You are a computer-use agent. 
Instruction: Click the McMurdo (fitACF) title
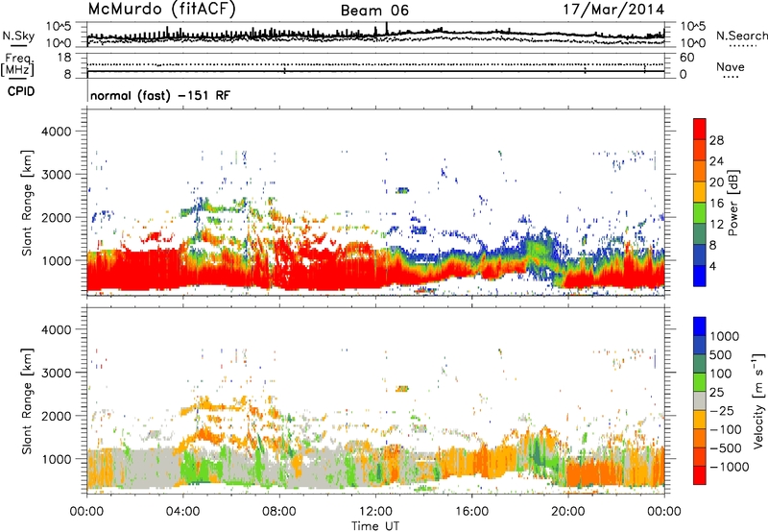click(161, 9)
